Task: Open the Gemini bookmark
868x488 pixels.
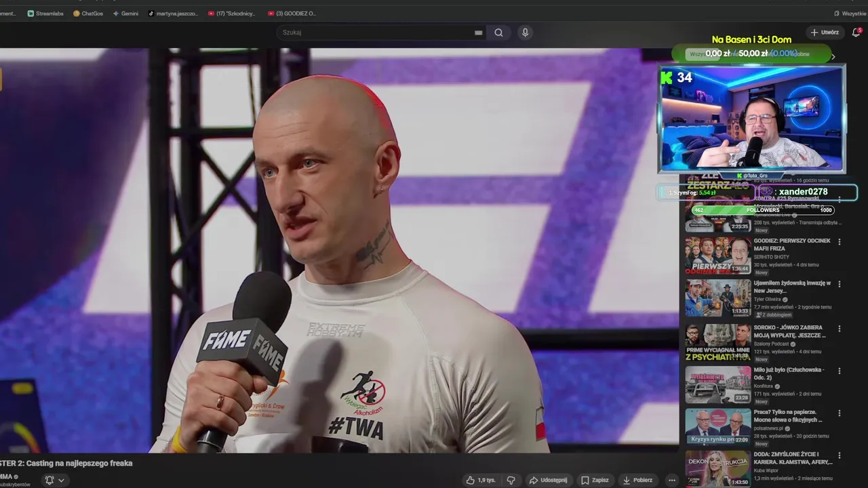Action: tap(125, 14)
